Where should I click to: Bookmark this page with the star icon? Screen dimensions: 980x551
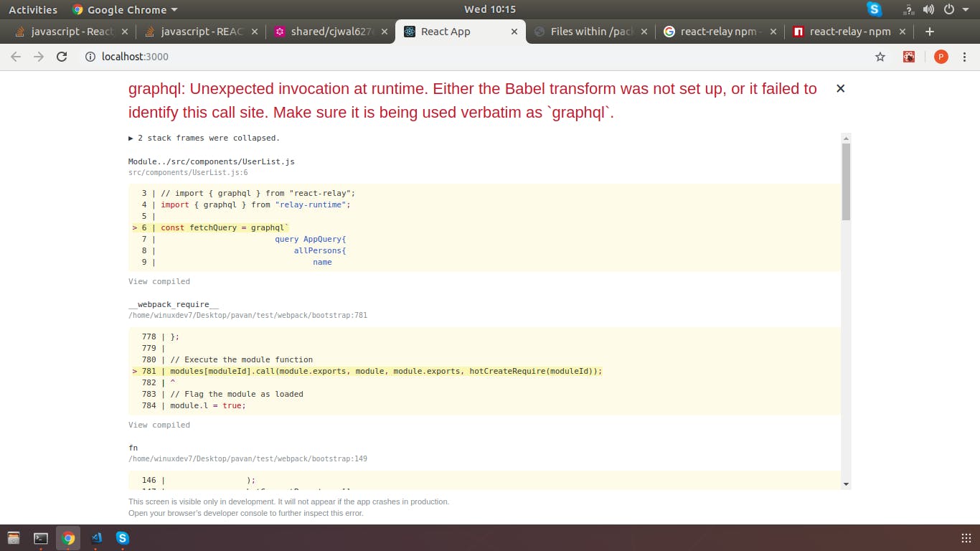[x=880, y=57]
